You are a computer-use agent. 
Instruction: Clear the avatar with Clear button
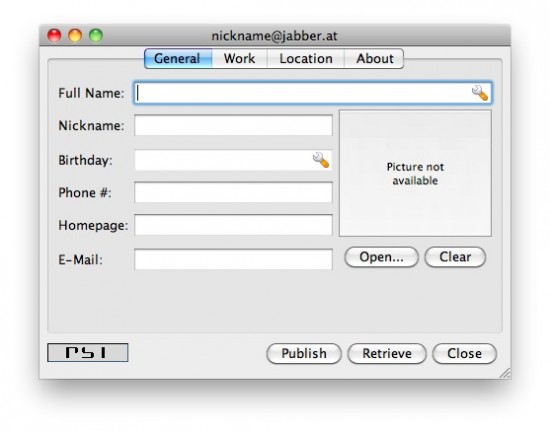(455, 257)
